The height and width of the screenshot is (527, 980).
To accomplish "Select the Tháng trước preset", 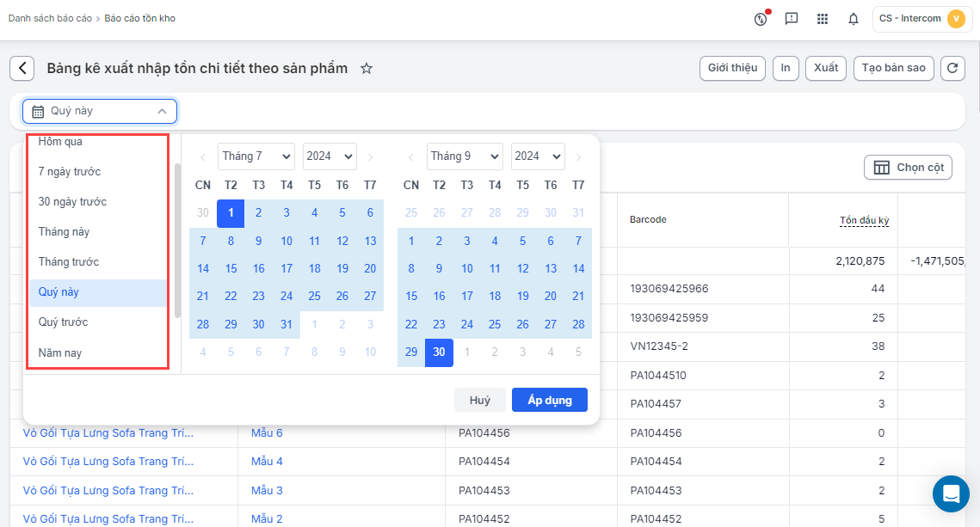I will coord(69,262).
